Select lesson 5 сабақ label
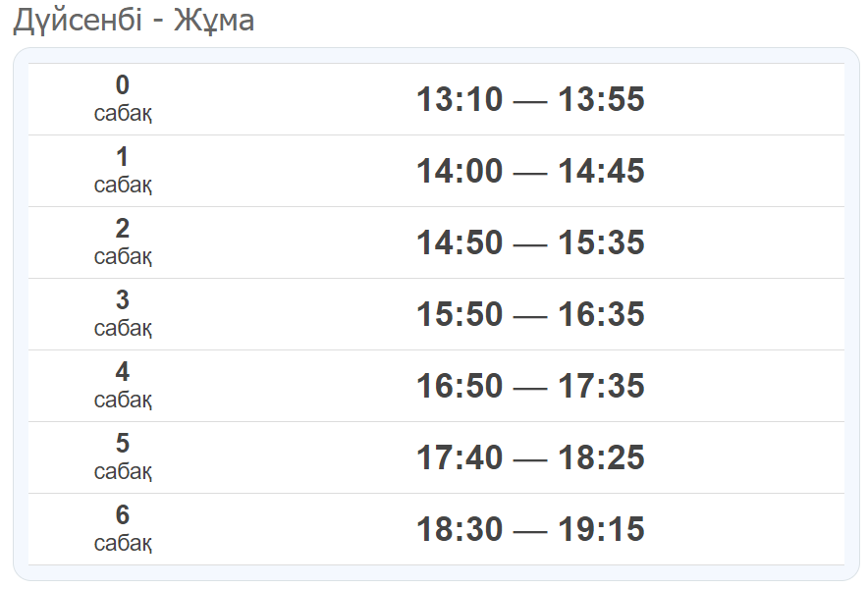The width and height of the screenshot is (868, 589). pyautogui.click(x=123, y=457)
